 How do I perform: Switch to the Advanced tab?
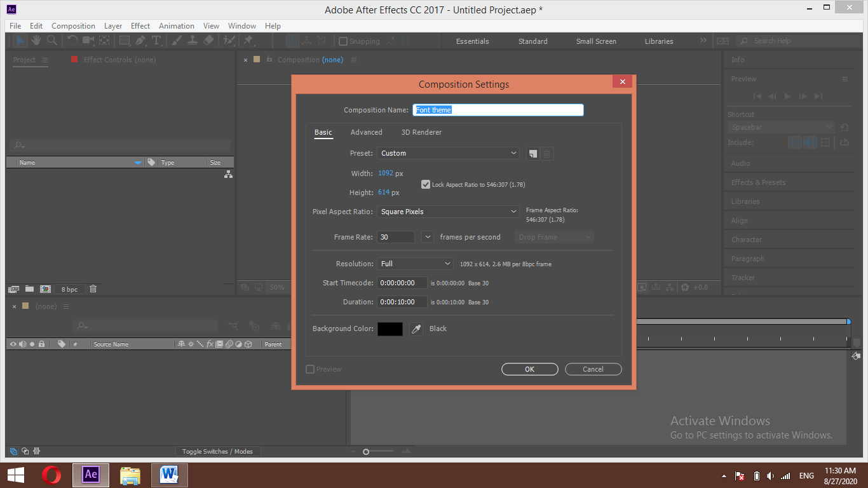(x=366, y=132)
